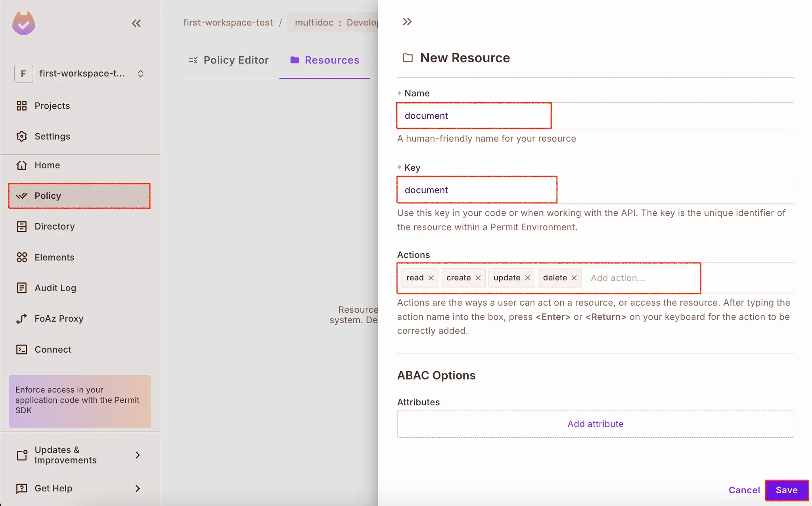Click the Permit logo icon

click(23, 23)
